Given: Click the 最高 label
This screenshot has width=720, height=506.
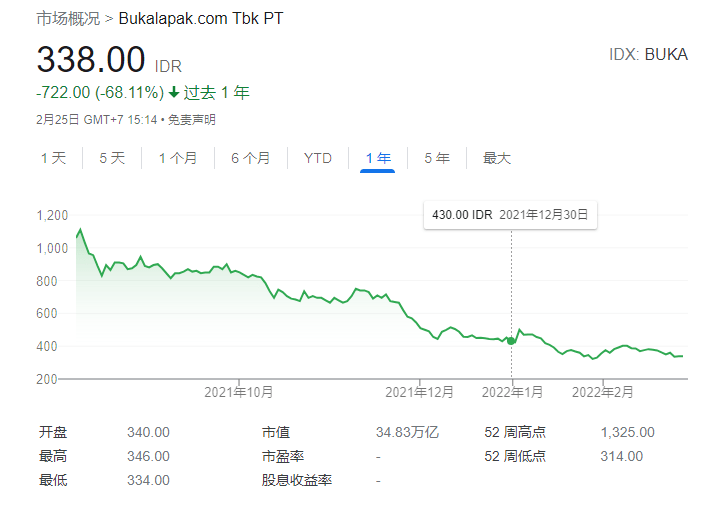Looking at the screenshot, I should tap(53, 456).
